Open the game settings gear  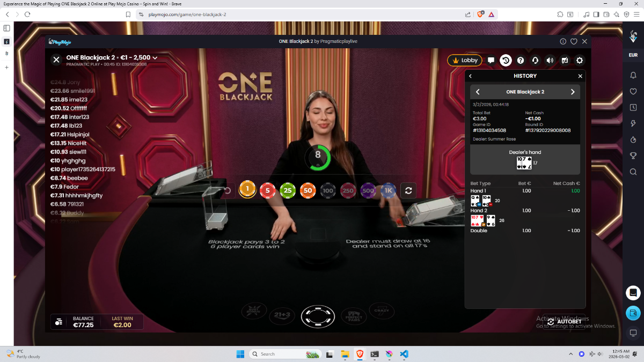[580, 61]
